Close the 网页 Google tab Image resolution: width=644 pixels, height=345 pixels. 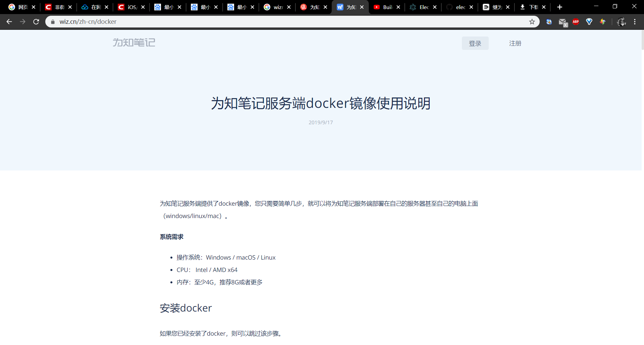[34, 7]
